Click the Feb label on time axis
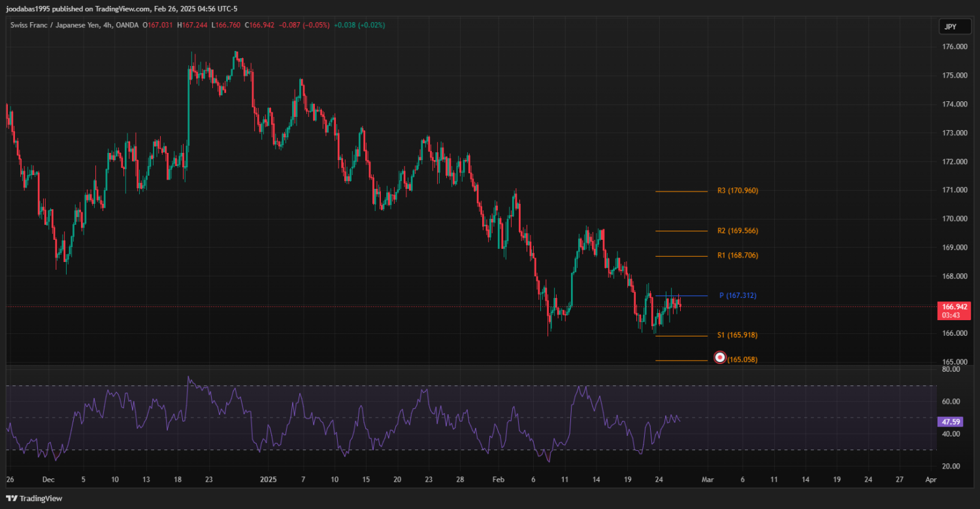 pos(498,480)
